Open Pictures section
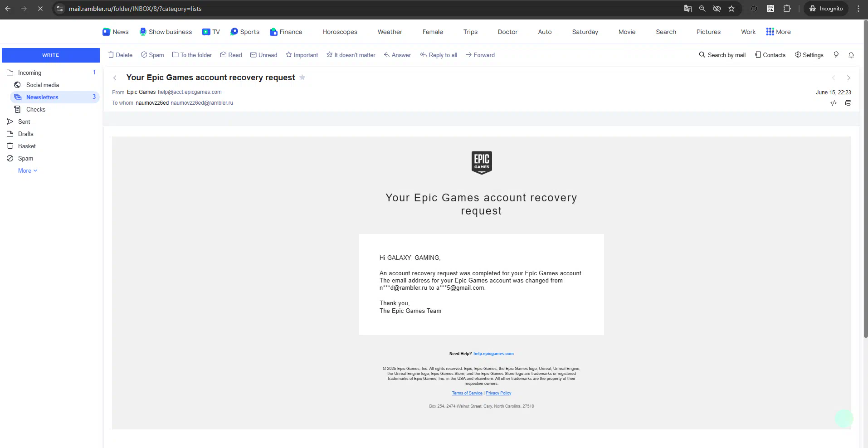Viewport: 868px width, 448px height. coord(708,32)
